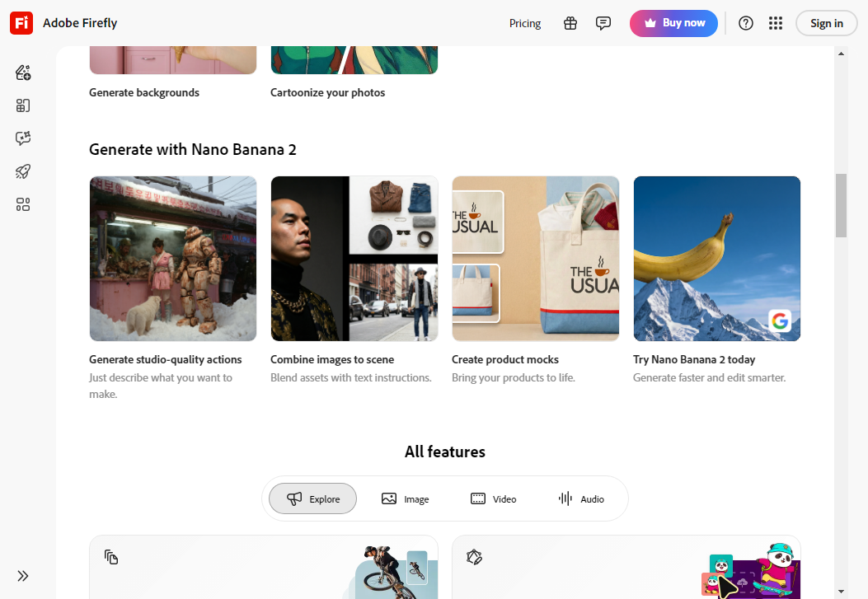
Task: Switch to the Audio tab
Action: [x=580, y=498]
